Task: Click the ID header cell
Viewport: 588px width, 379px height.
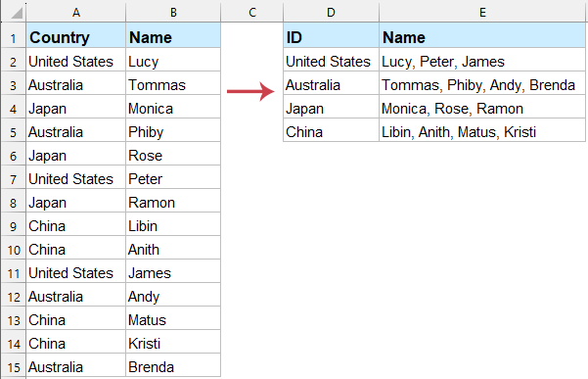Action: coord(331,37)
